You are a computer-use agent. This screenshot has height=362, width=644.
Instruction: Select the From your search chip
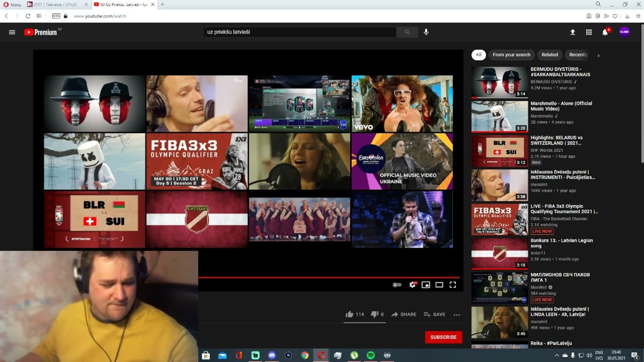pyautogui.click(x=511, y=55)
